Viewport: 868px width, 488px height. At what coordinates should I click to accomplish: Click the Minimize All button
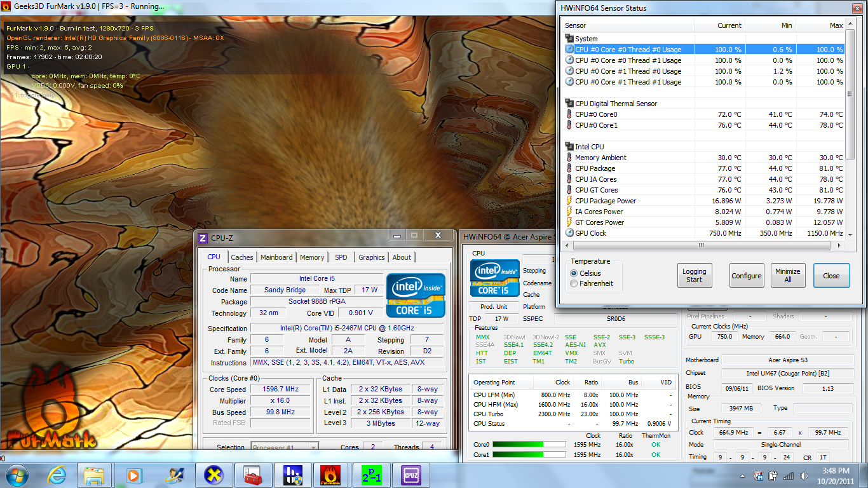click(788, 276)
